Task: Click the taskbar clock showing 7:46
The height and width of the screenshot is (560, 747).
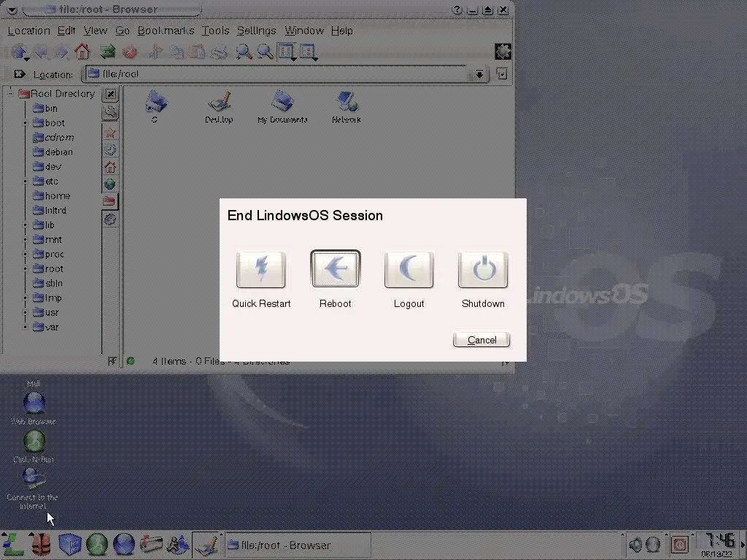Action: coord(719,545)
